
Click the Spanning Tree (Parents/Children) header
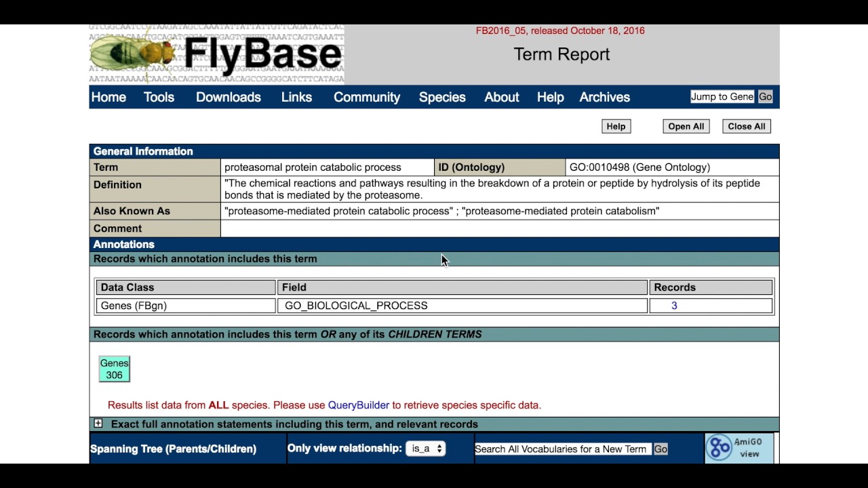pyautogui.click(x=173, y=449)
